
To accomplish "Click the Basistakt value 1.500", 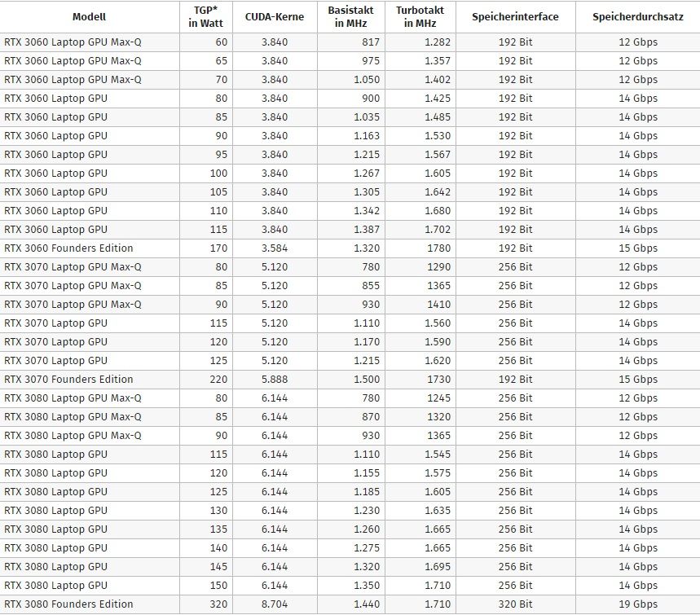I will click(x=367, y=380).
